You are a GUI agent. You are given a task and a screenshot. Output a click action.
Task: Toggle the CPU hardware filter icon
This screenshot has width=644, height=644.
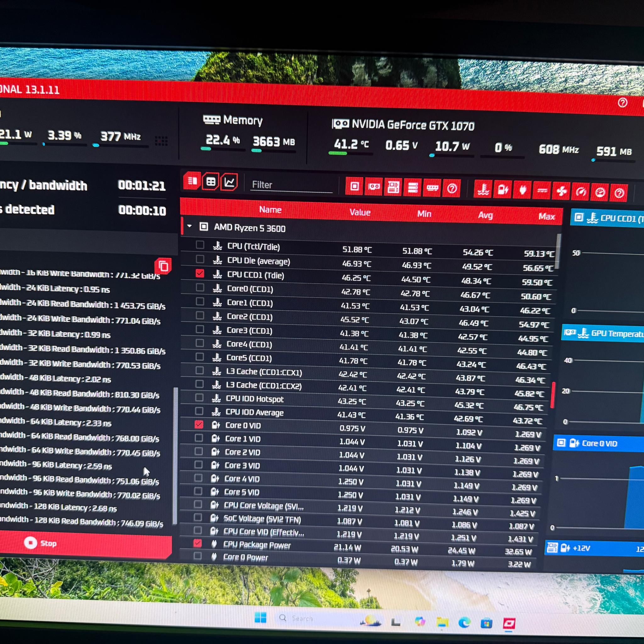coord(354,186)
